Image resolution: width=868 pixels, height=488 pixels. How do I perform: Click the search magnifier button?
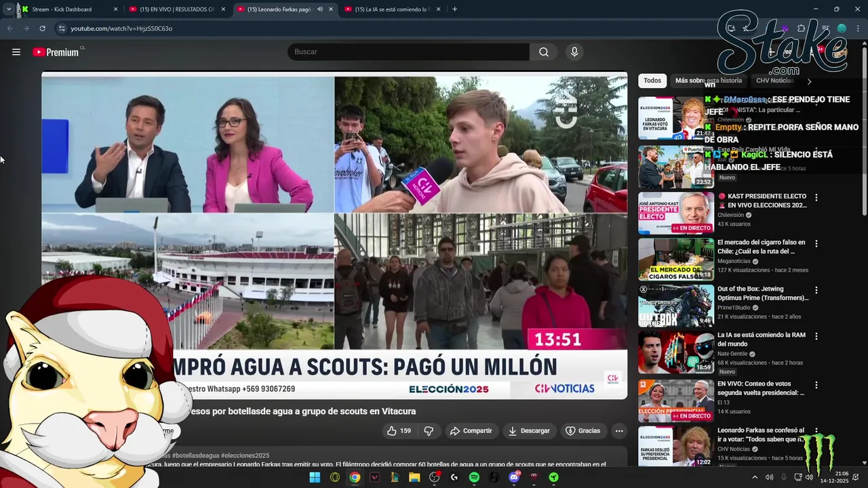tap(544, 52)
